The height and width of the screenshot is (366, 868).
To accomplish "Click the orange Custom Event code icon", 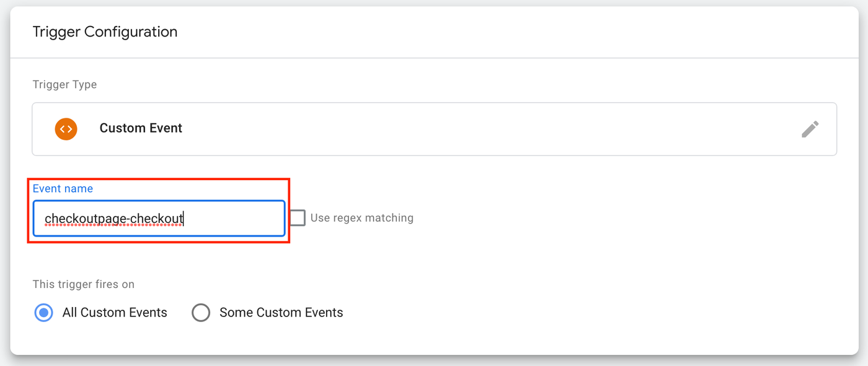I will point(66,129).
